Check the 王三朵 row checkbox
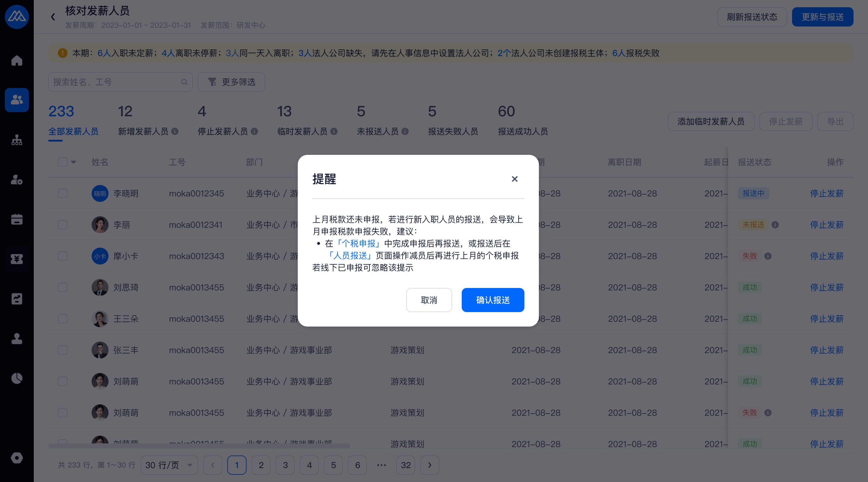Image resolution: width=868 pixels, height=482 pixels. pos(63,319)
